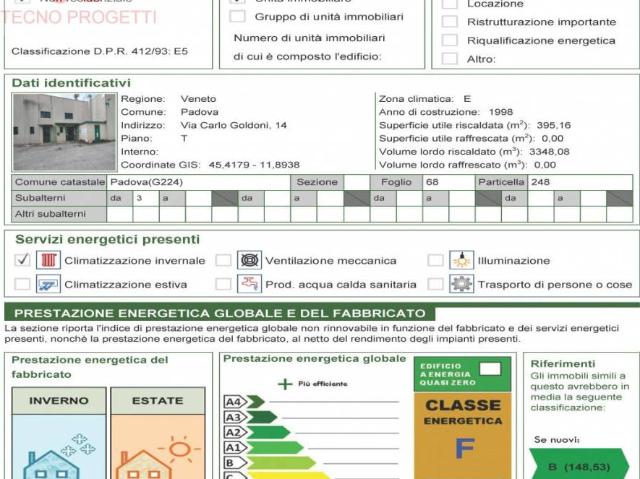
Task: Click the Zona climatica value E
Action: (467, 99)
